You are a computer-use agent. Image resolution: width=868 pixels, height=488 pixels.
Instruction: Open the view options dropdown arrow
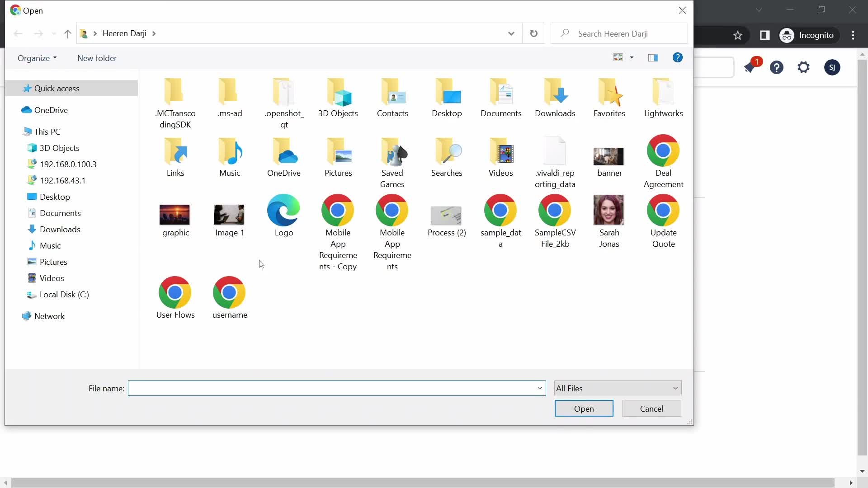pos(632,57)
